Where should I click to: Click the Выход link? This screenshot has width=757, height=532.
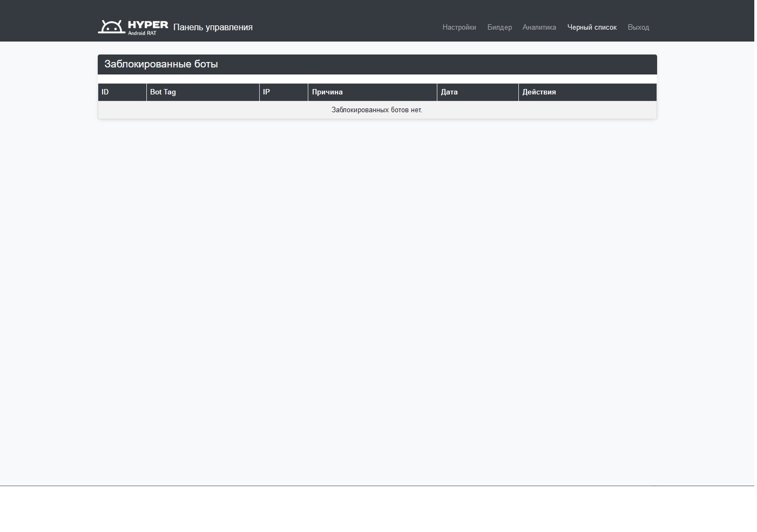tap(638, 28)
